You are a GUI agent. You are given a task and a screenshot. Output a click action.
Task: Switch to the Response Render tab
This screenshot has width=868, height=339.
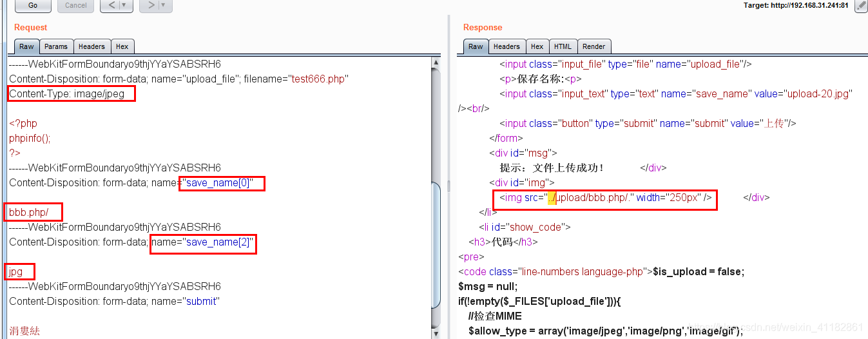[594, 46]
